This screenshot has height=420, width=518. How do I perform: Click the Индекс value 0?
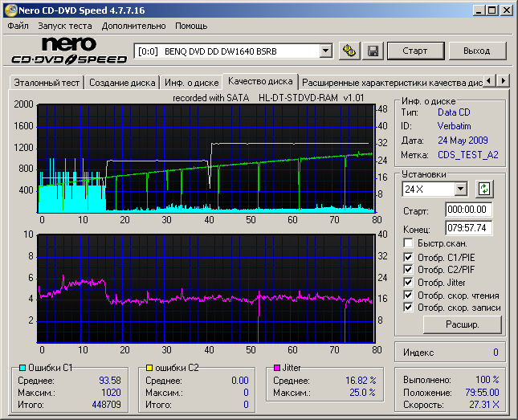(496, 353)
